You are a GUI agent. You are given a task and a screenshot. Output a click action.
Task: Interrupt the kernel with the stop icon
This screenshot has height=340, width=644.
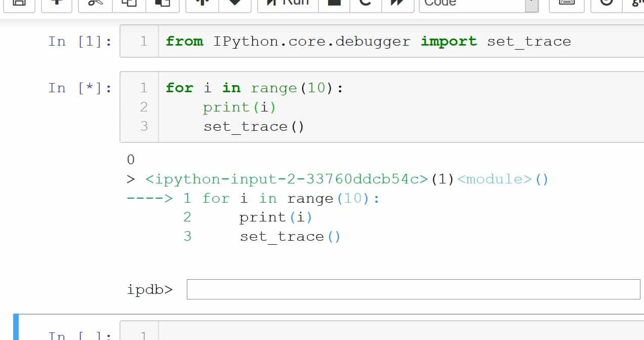[x=334, y=3]
